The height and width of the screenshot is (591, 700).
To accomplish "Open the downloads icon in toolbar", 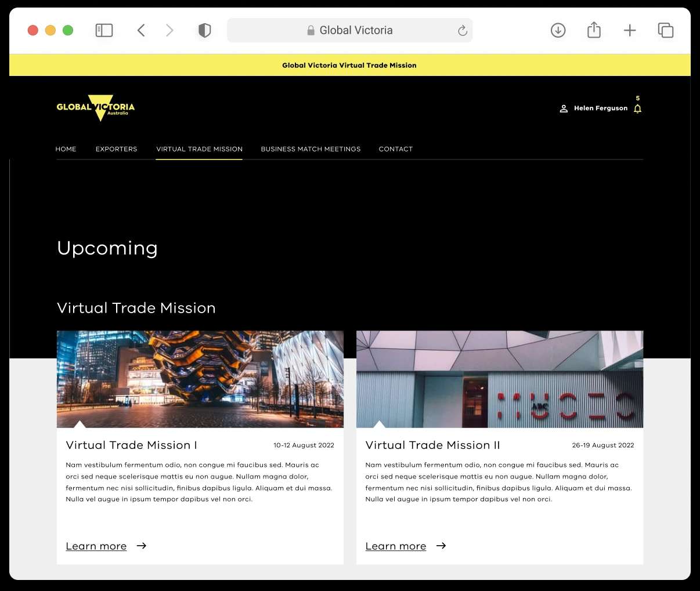I will (x=558, y=30).
